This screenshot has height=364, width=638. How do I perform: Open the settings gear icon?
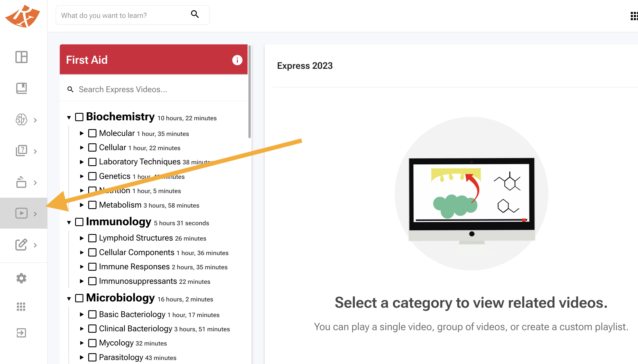(21, 278)
